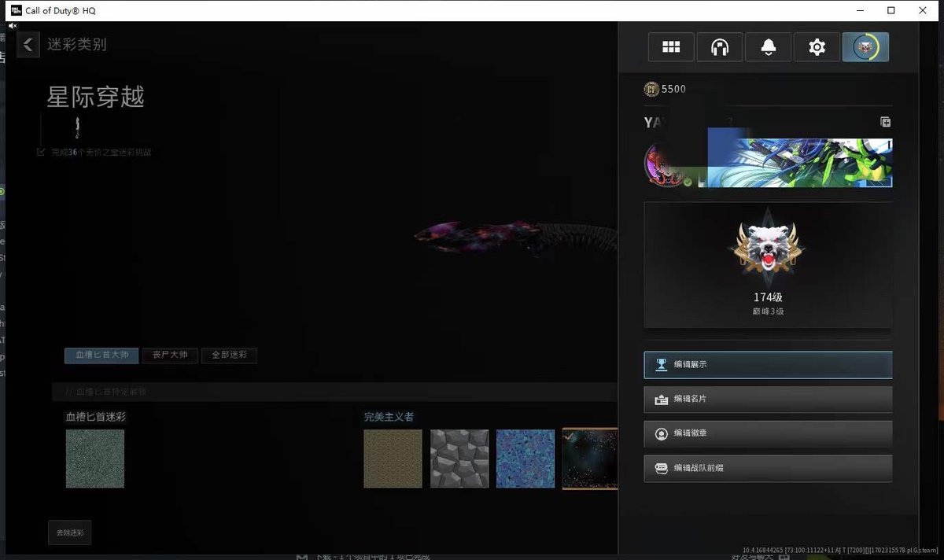Click the trophy icon in 编辑展示

point(662,364)
